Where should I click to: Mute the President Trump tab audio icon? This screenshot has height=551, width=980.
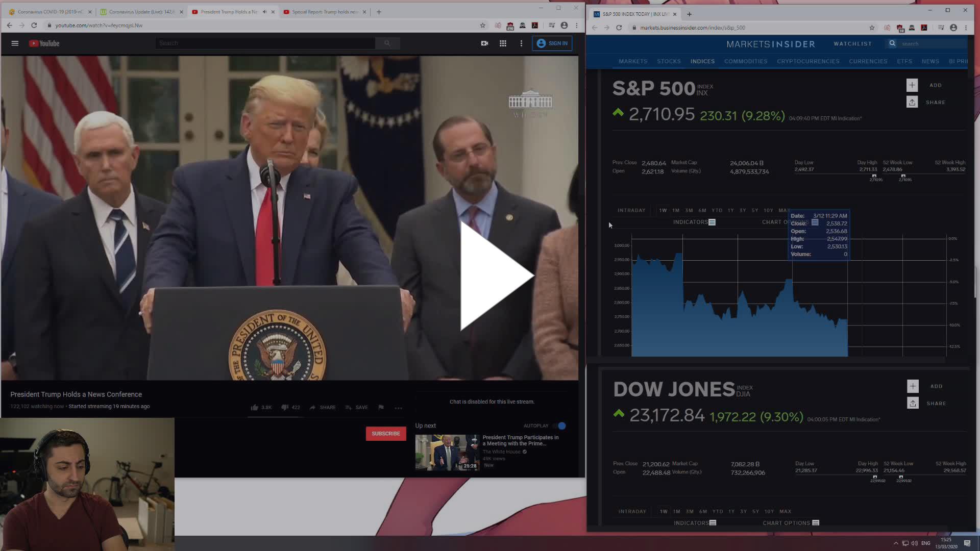tap(264, 12)
